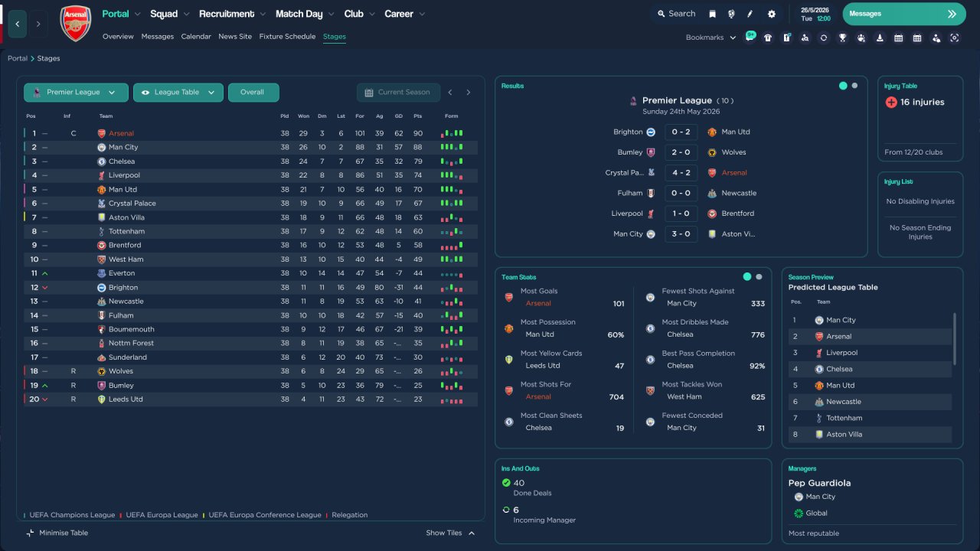Click the Arsenal club badge

75,24
